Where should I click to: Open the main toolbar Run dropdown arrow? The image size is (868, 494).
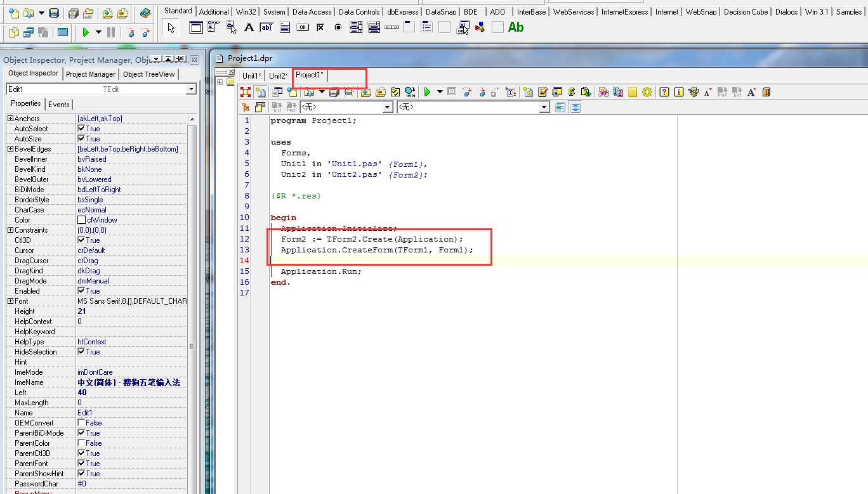[98, 32]
